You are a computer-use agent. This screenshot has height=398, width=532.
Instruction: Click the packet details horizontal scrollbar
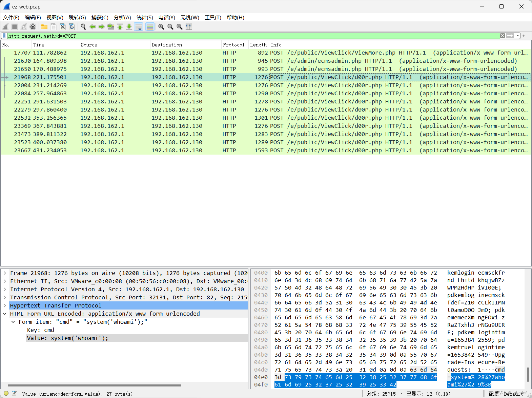[x=94, y=385]
